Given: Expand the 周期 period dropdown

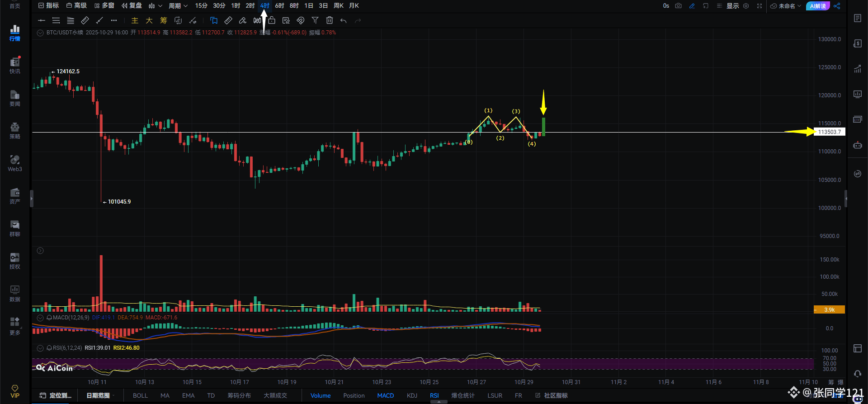Looking at the screenshot, I should pyautogui.click(x=178, y=6).
